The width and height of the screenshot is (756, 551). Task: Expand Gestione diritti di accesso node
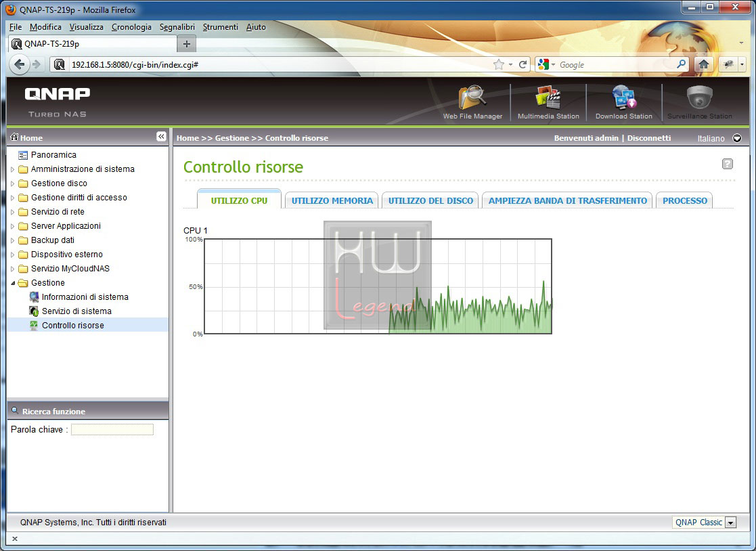coord(13,198)
